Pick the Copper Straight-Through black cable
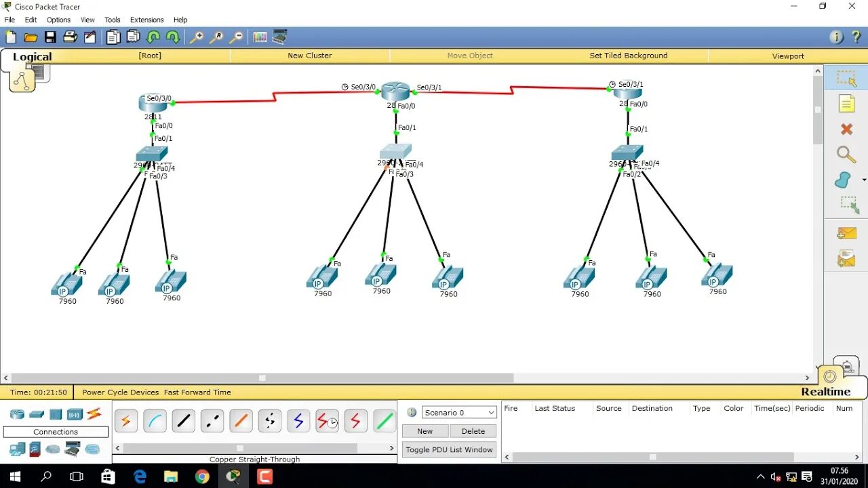Image resolution: width=868 pixels, height=488 pixels. point(183,421)
